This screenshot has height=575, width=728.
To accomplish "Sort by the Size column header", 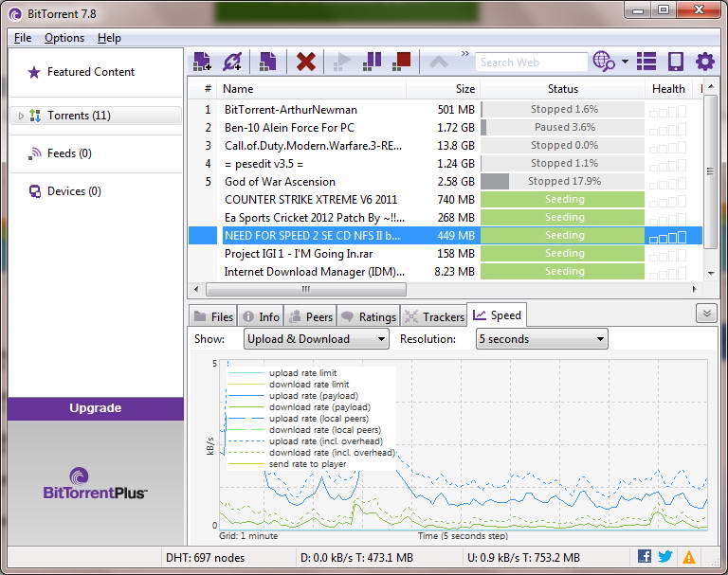I will [444, 89].
